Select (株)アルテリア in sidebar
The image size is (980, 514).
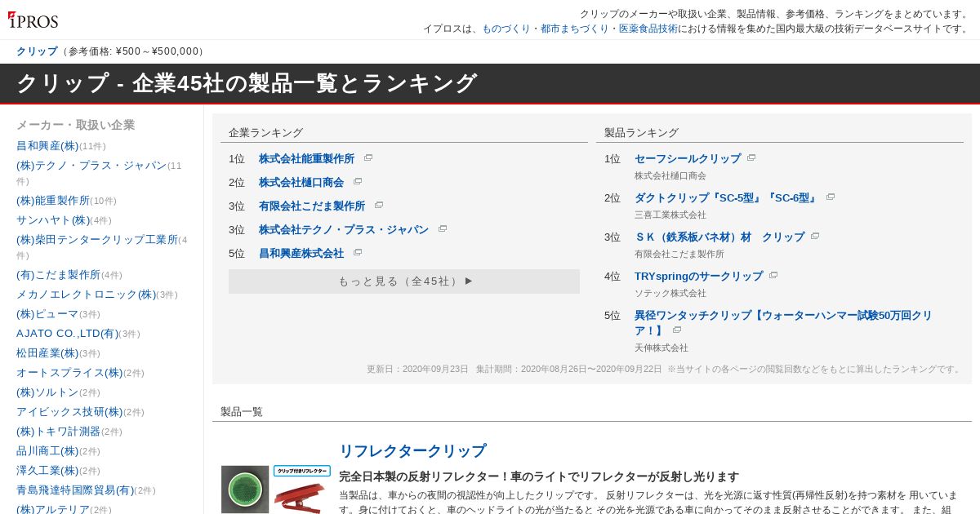[53, 510]
